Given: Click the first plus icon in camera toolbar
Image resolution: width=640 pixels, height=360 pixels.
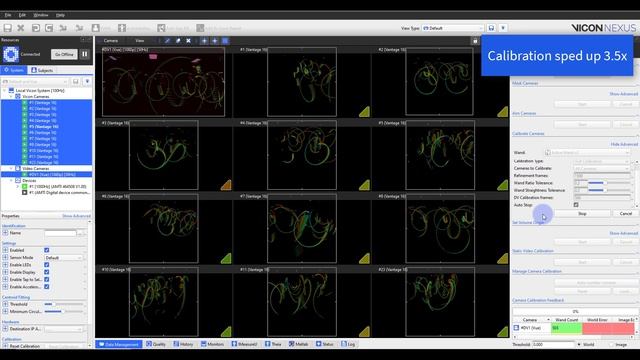Looking at the screenshot, I should tap(204, 41).
